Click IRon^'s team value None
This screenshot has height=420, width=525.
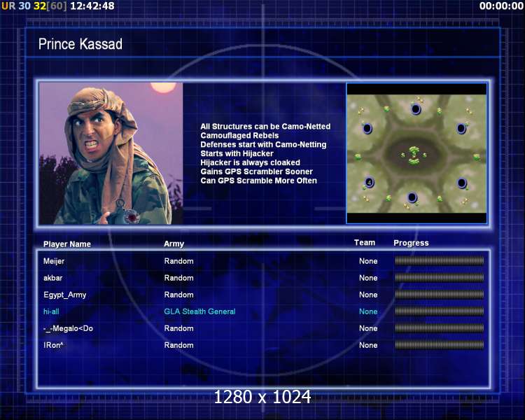pos(368,345)
